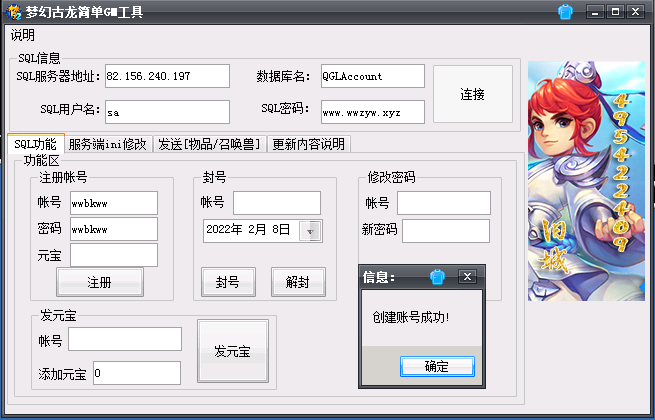This screenshot has height=420, width=655.
Task: Click the blue shirt skin icon in title bar
Action: (x=565, y=12)
